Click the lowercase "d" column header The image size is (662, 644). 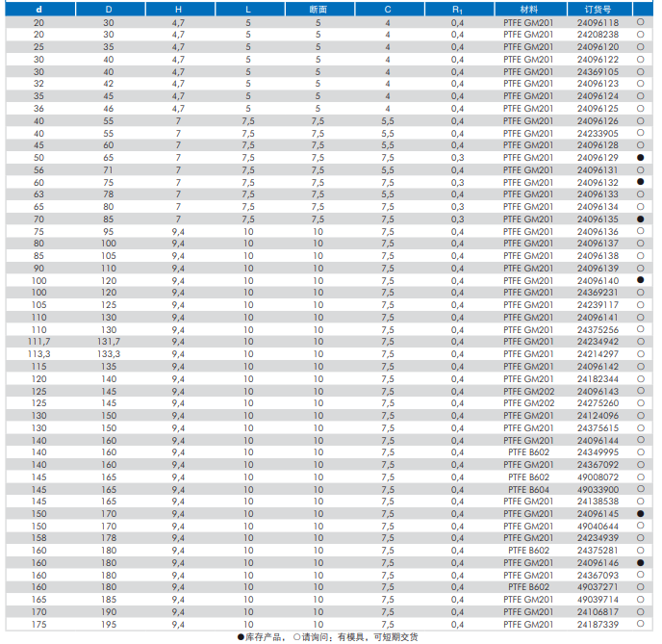pos(38,9)
